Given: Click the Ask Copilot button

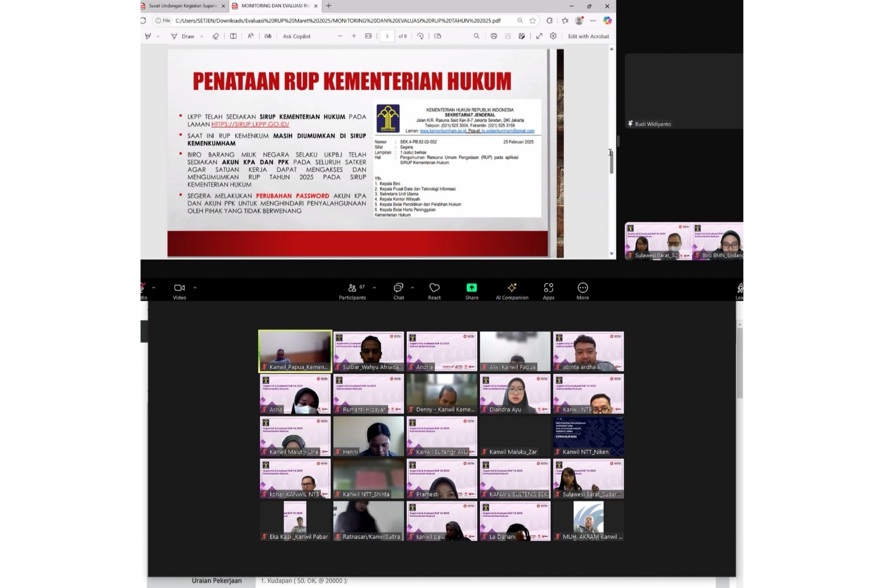Looking at the screenshot, I should 297,36.
